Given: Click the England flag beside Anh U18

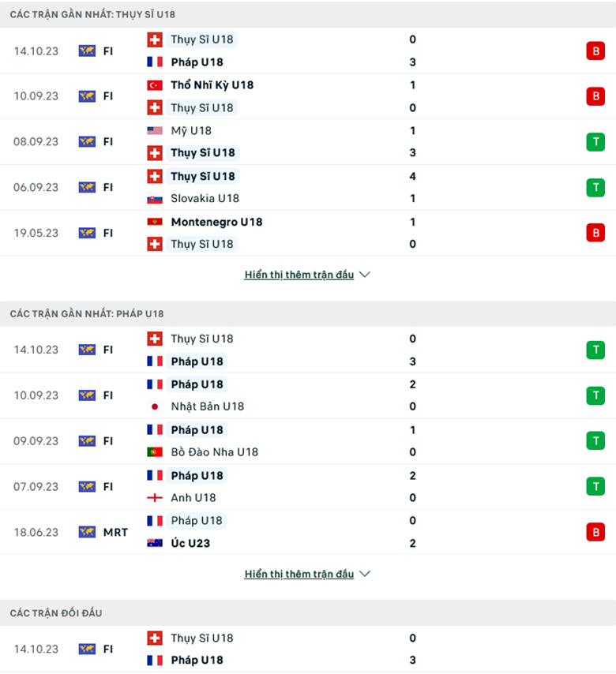Looking at the screenshot, I should point(155,498).
